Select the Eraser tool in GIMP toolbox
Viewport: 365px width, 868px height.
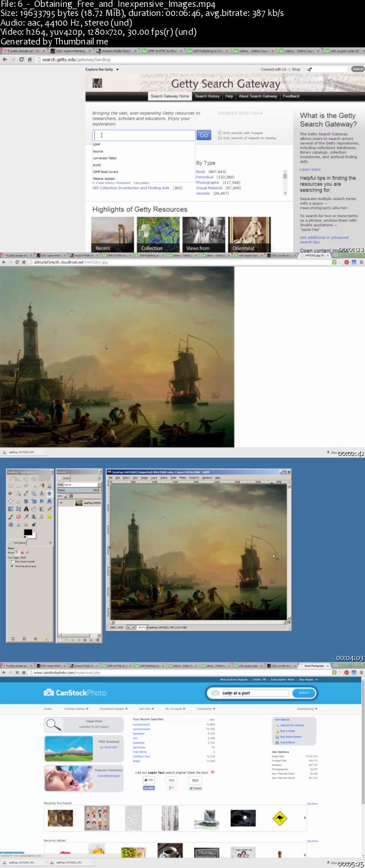click(x=18, y=516)
